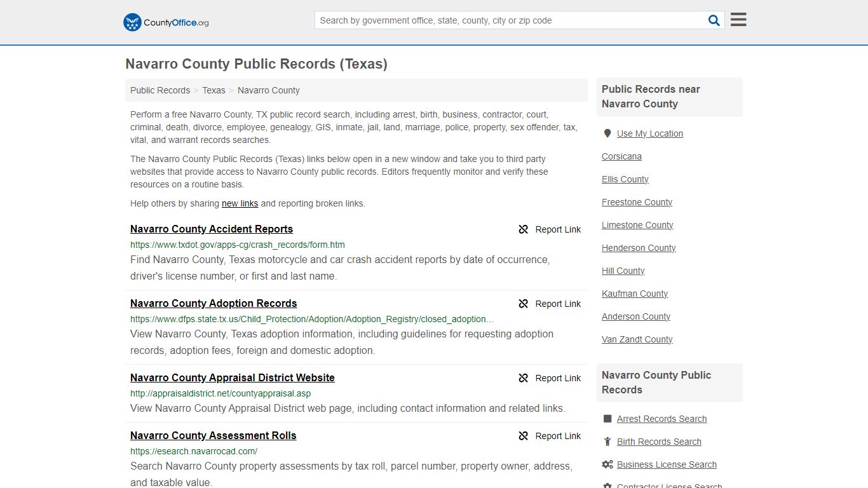Click 'Public Records near Navarro County' sidebar heading
The image size is (868, 488).
point(651,97)
